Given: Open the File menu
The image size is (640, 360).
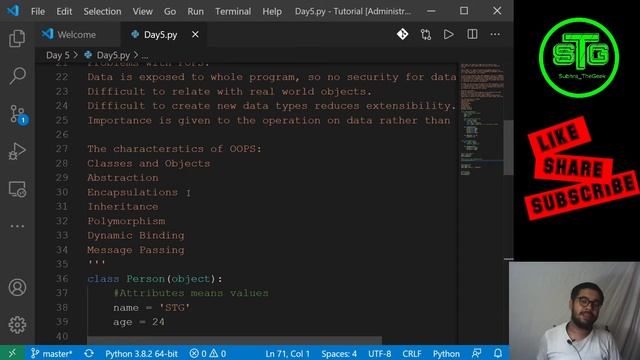Looking at the screenshot, I should [38, 11].
